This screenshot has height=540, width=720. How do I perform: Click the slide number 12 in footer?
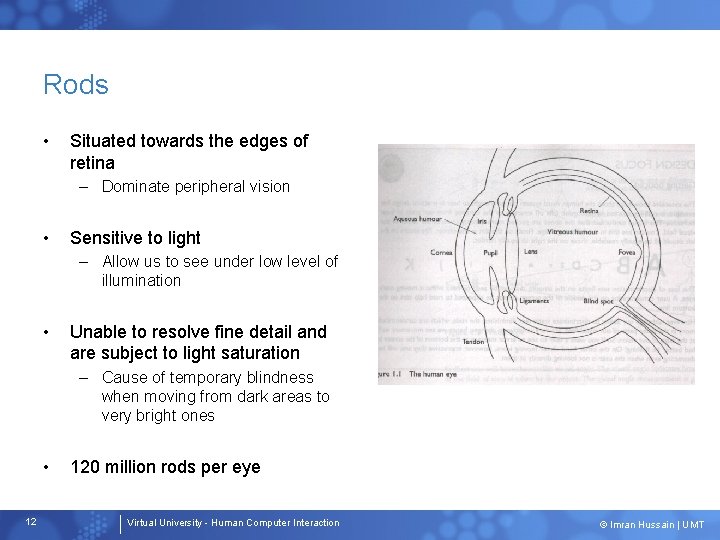(31, 522)
